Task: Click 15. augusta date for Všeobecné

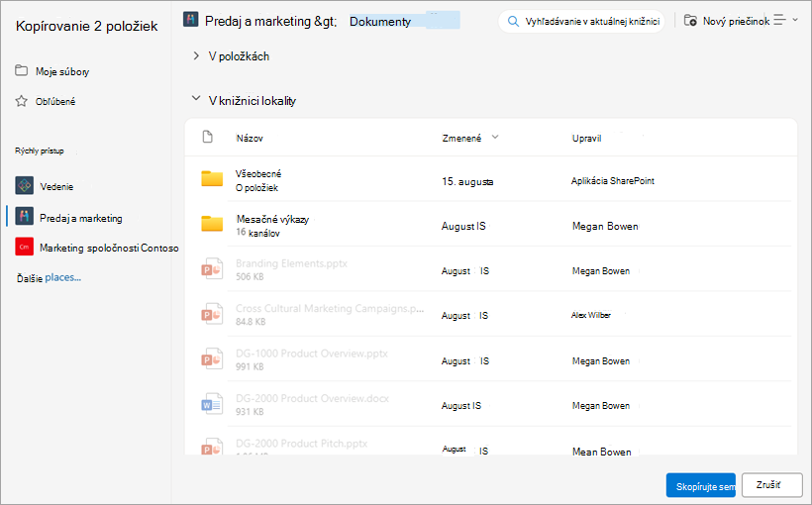Action: (467, 181)
